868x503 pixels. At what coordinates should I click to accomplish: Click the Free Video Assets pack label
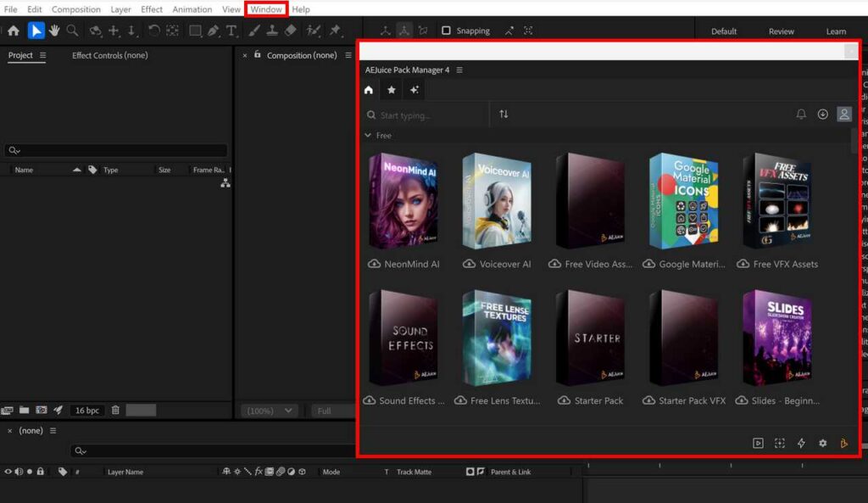tap(598, 265)
